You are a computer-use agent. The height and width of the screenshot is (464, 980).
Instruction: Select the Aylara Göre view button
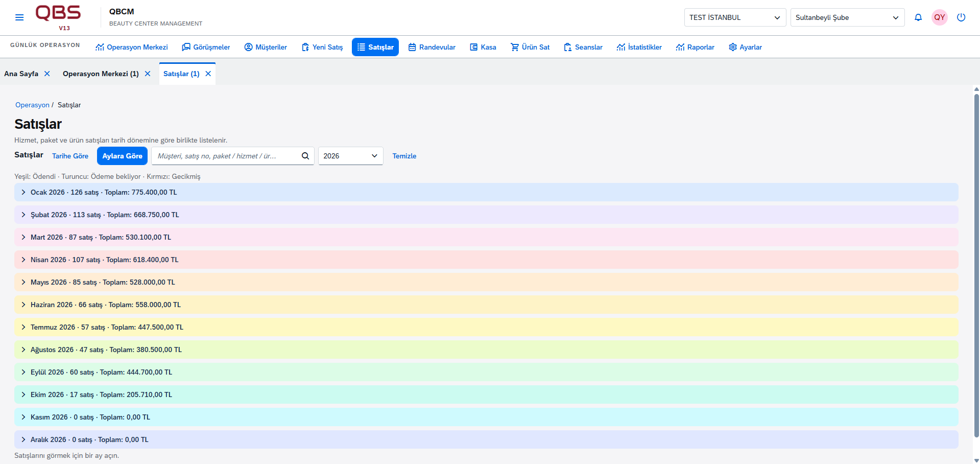(x=122, y=156)
